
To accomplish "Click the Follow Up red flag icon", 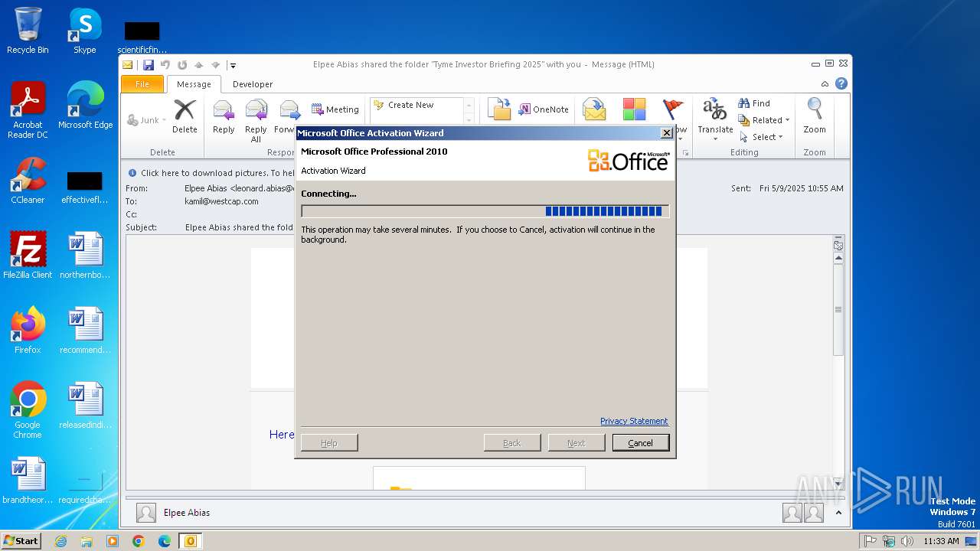I will coord(673,109).
